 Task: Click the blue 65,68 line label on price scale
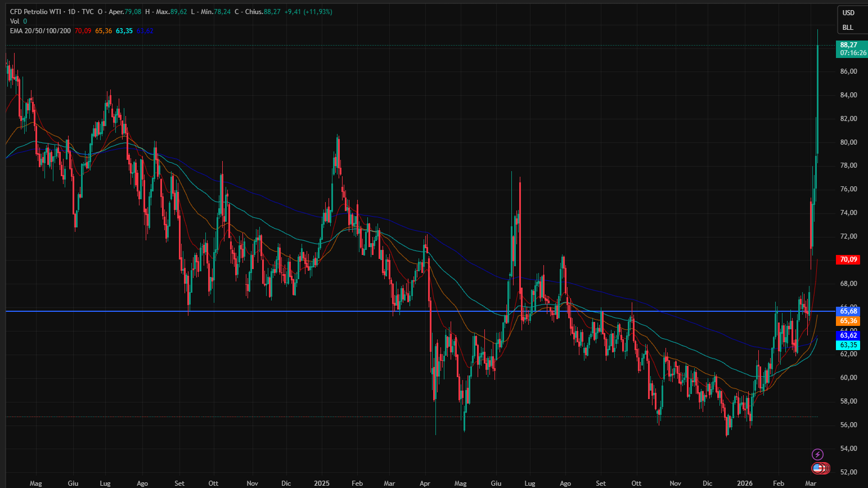point(848,311)
